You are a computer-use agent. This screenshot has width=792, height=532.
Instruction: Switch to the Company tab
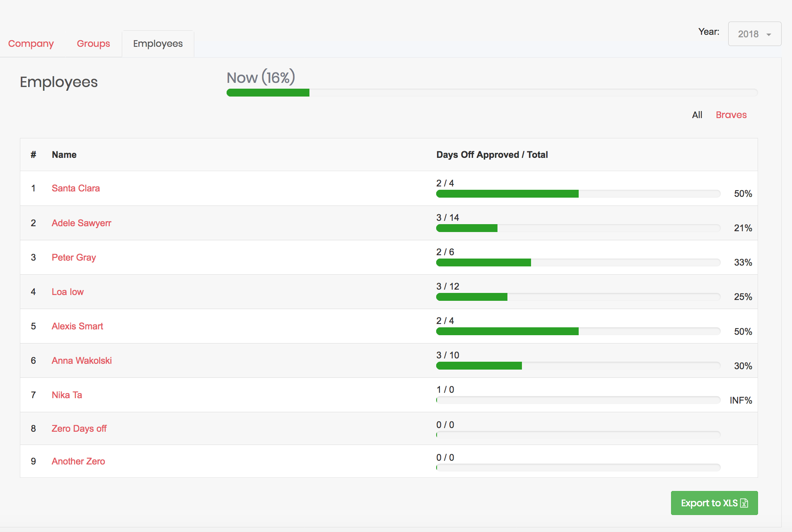[x=31, y=44]
